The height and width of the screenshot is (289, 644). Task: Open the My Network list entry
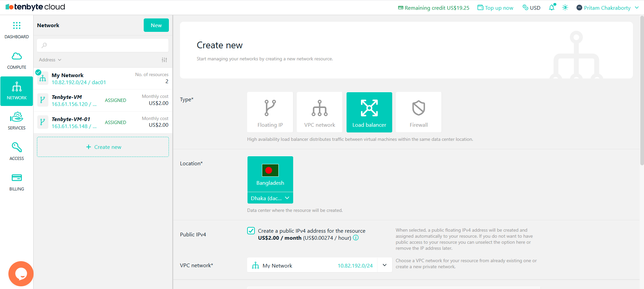(103, 78)
